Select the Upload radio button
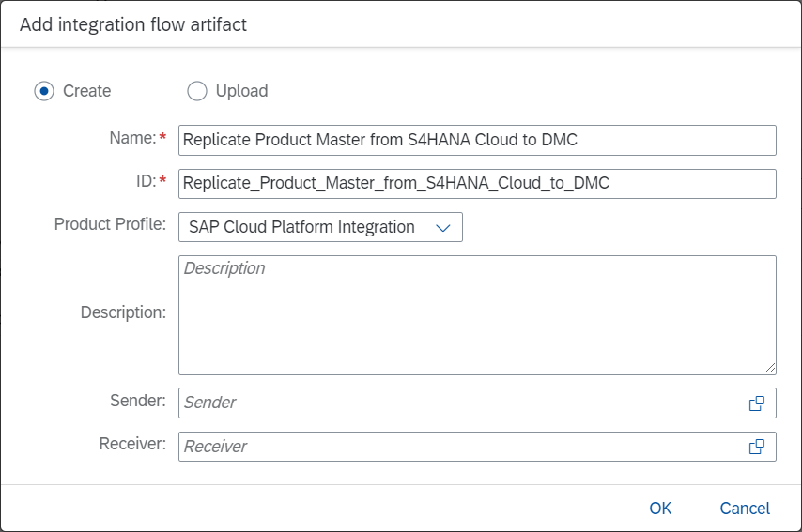Image resolution: width=802 pixels, height=532 pixels. [197, 91]
